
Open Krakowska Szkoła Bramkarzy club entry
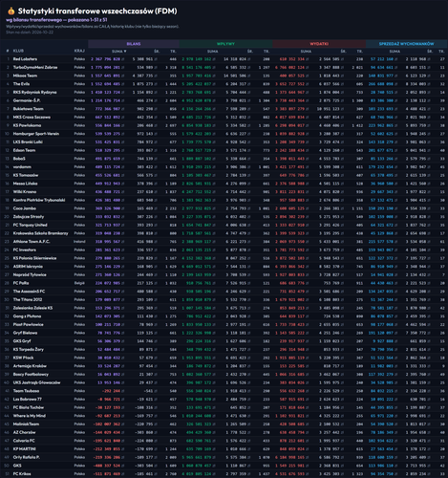40,233
